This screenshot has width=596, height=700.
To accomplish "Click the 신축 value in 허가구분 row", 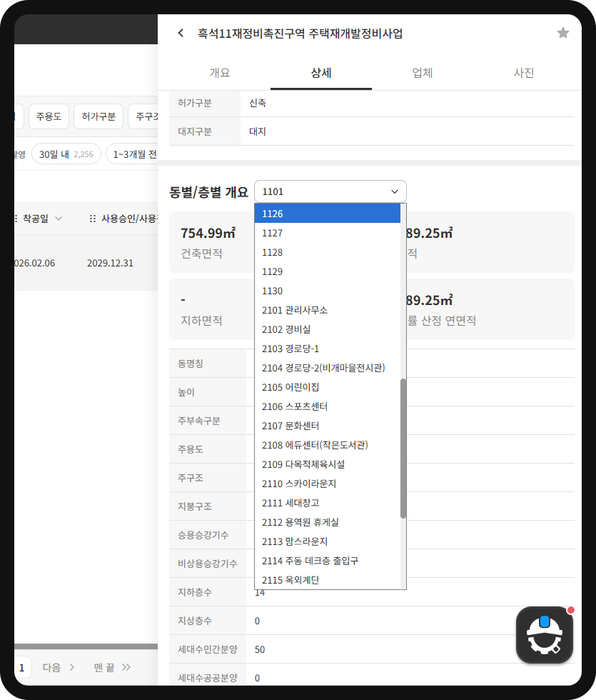I will (x=258, y=103).
